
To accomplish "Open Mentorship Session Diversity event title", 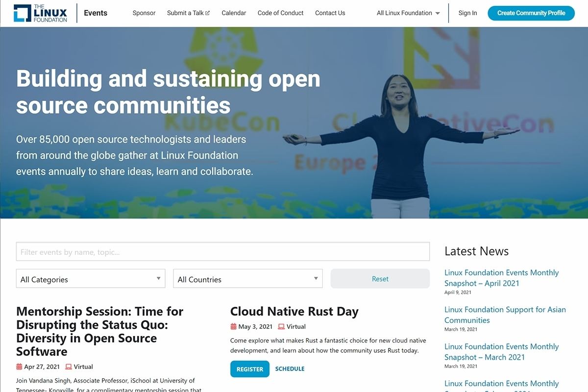I will pyautogui.click(x=100, y=331).
